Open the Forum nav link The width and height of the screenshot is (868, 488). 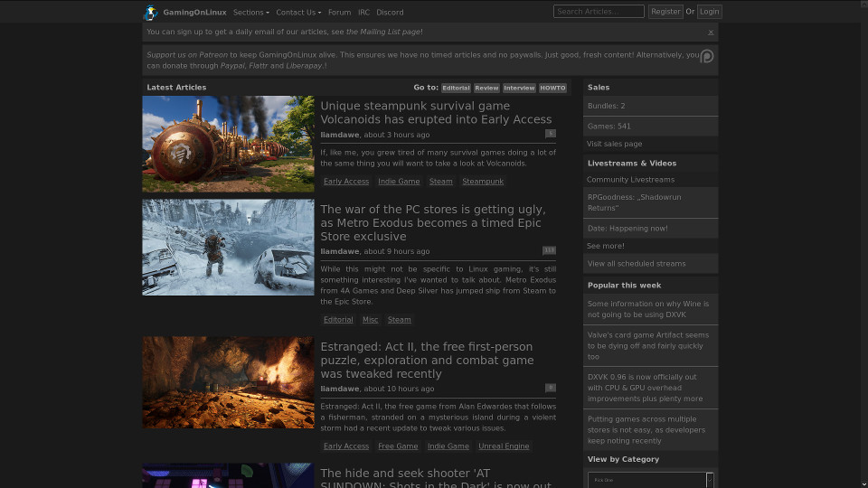(x=339, y=12)
